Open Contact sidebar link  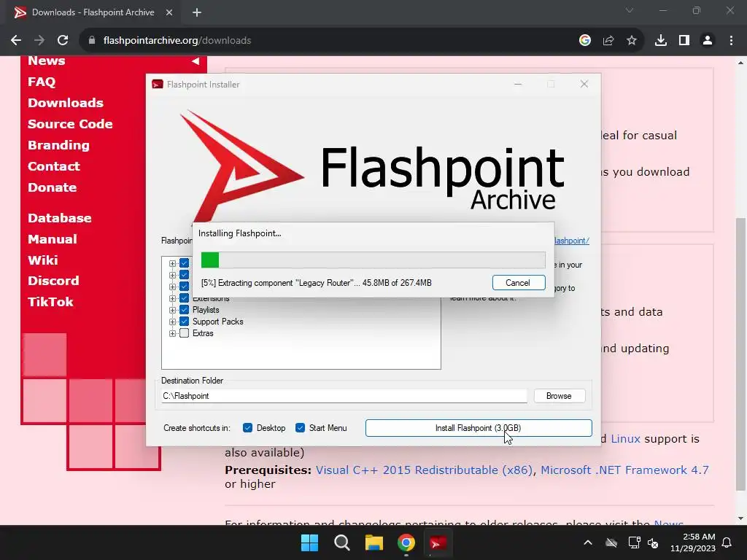click(x=54, y=166)
